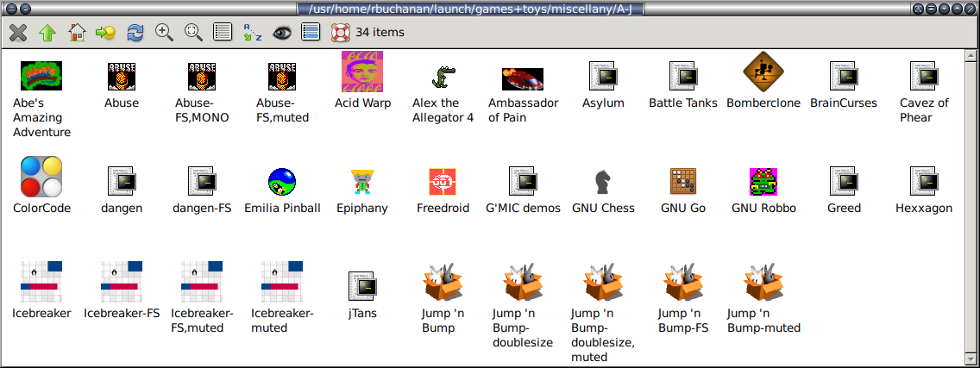The height and width of the screenshot is (368, 980).
Task: Select the BrainCurses launcher
Action: tap(843, 76)
